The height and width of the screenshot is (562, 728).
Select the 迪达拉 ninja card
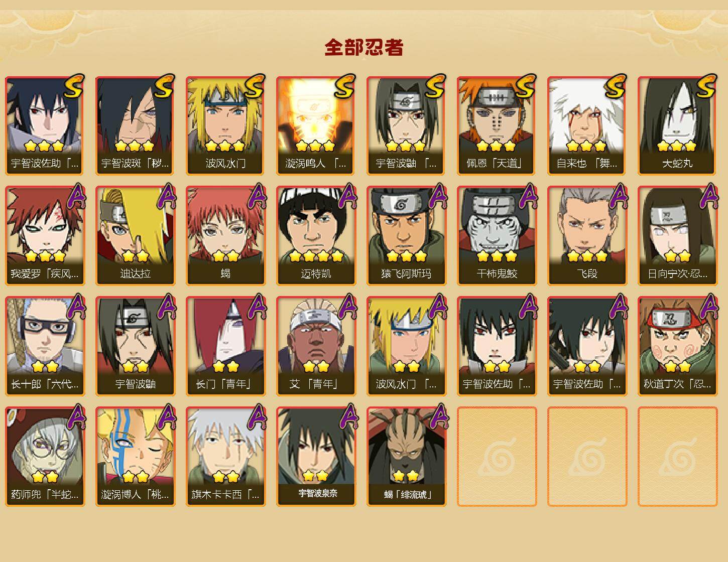click(135, 236)
